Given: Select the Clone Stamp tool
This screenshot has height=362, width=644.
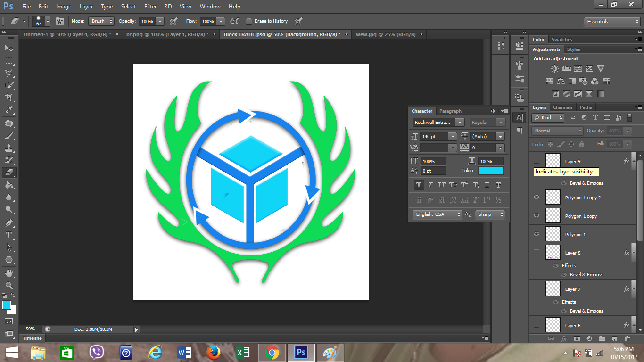Looking at the screenshot, I should 9,148.
